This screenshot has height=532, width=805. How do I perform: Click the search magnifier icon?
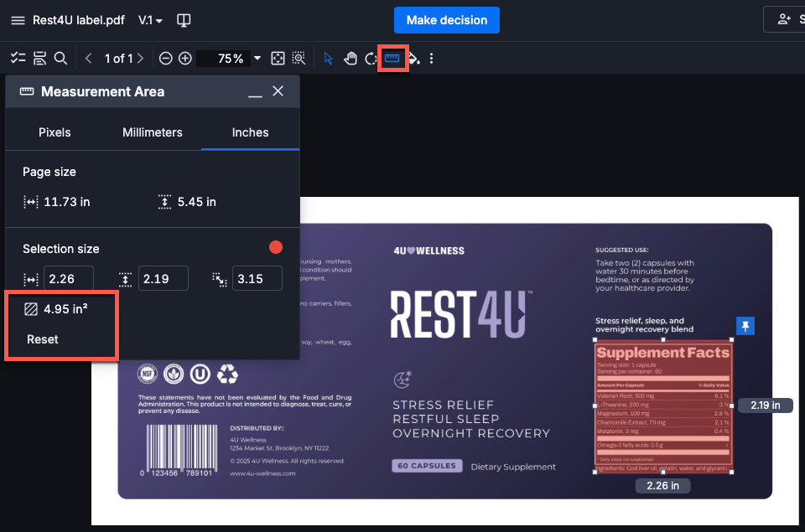[x=60, y=59]
